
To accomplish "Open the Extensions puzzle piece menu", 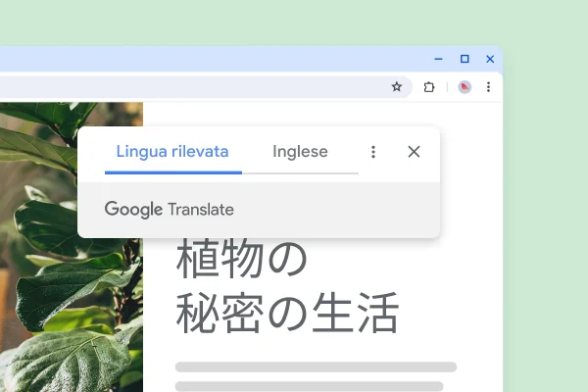I will pyautogui.click(x=428, y=87).
